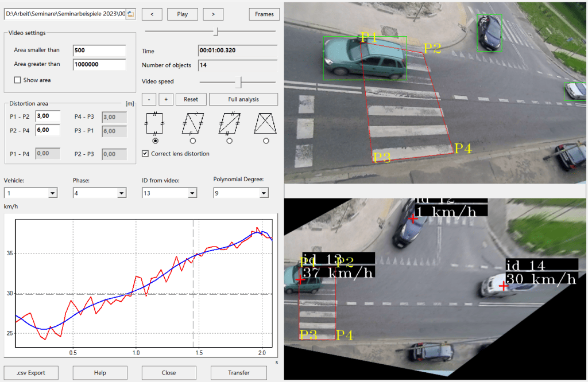Click the .csv Export button
This screenshot has height=382, width=588.
click(x=32, y=373)
